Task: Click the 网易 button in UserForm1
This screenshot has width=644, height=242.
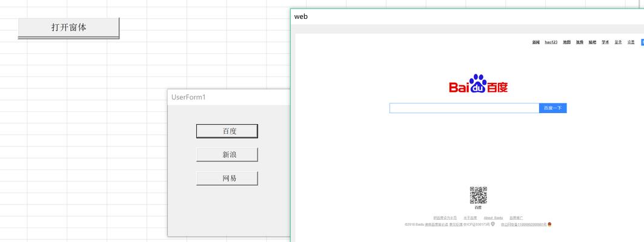Action: pos(227,178)
